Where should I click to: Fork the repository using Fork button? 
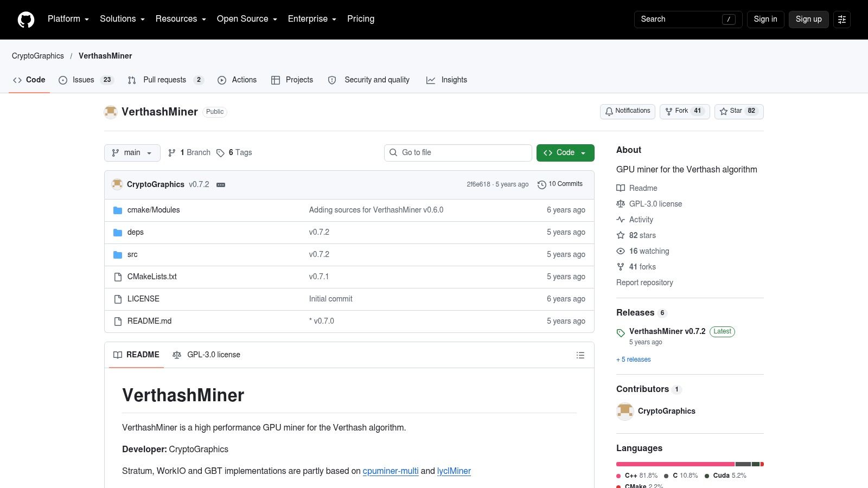pyautogui.click(x=685, y=111)
